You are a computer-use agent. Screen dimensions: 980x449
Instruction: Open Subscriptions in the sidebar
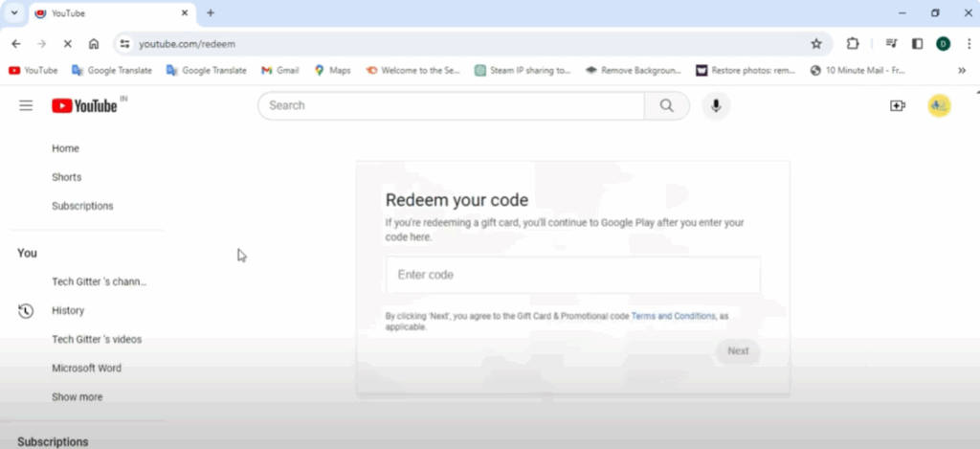click(82, 207)
